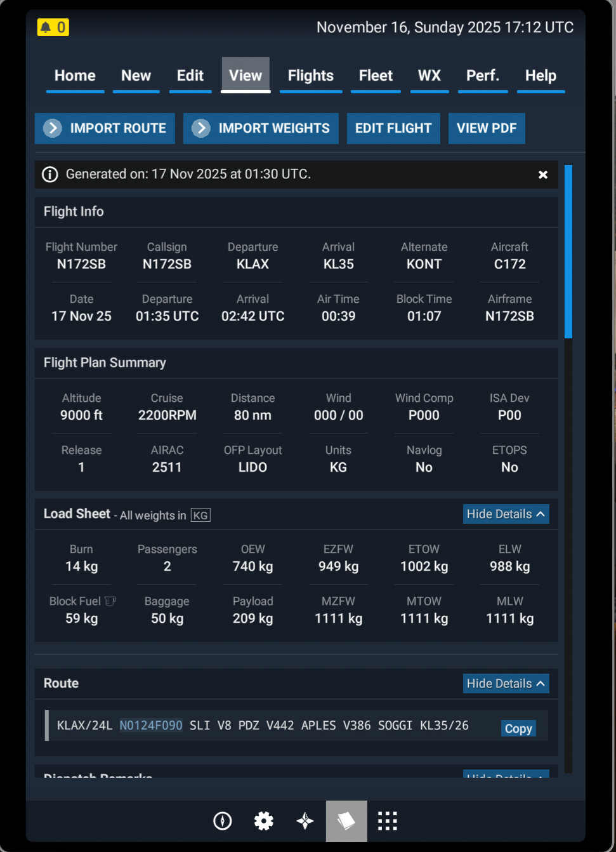The height and width of the screenshot is (852, 616).
Task: Click the notification bell badge
Action: point(53,27)
